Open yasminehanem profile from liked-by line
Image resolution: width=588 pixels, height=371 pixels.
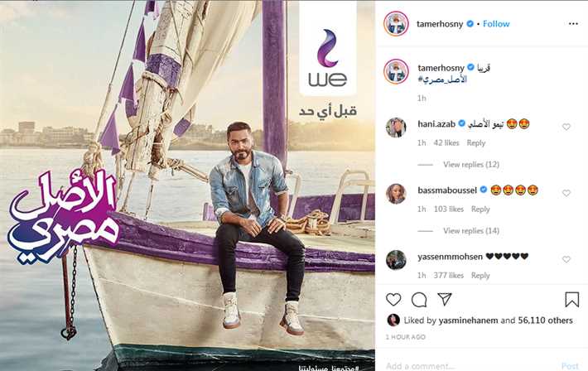(x=468, y=320)
